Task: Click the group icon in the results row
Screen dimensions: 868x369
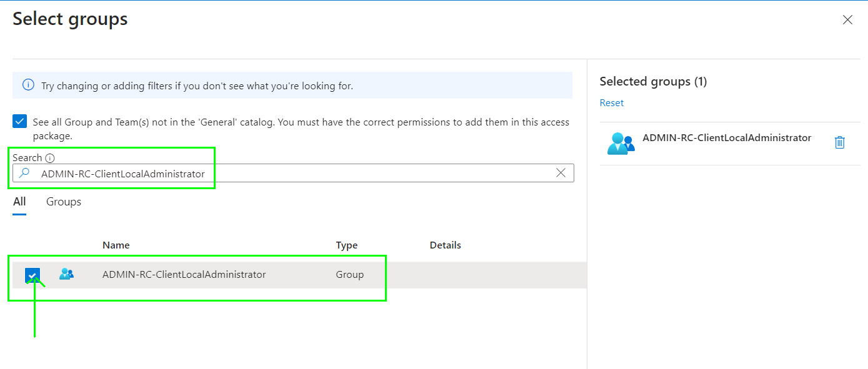Action: (x=66, y=274)
